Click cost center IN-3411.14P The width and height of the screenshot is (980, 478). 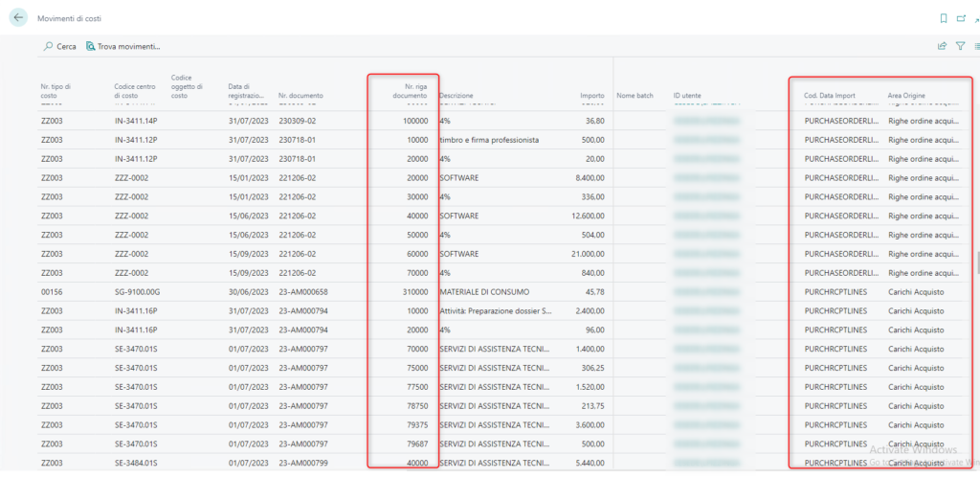(135, 121)
